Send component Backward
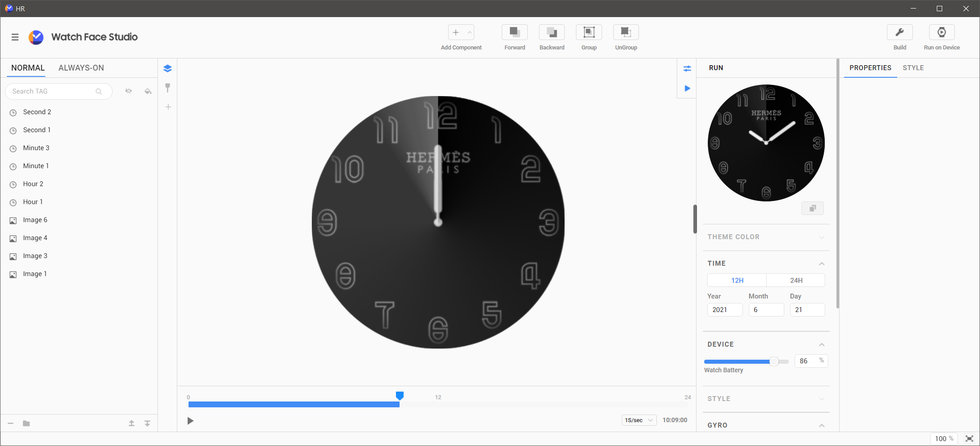Screen dimensions: 980x446 552,32
